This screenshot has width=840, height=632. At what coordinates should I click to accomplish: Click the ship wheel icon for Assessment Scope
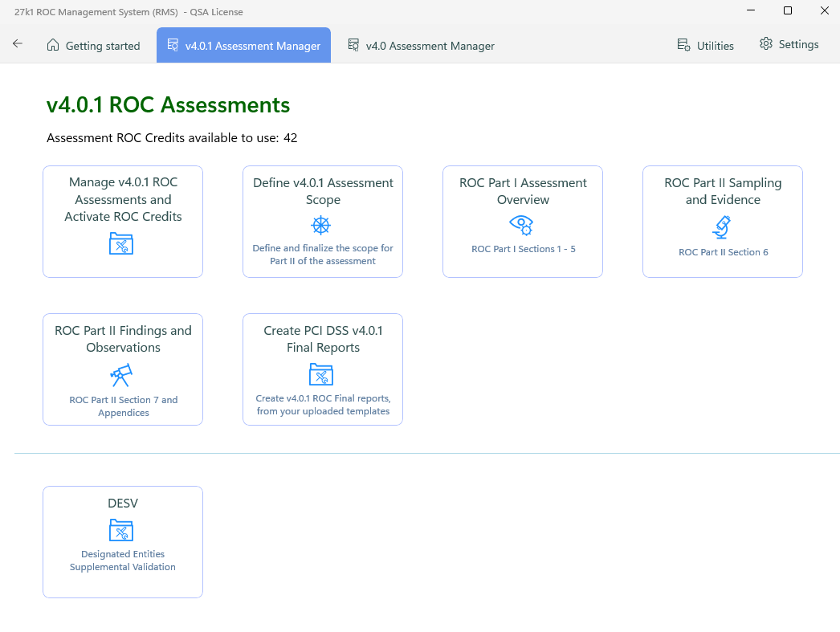pyautogui.click(x=321, y=225)
